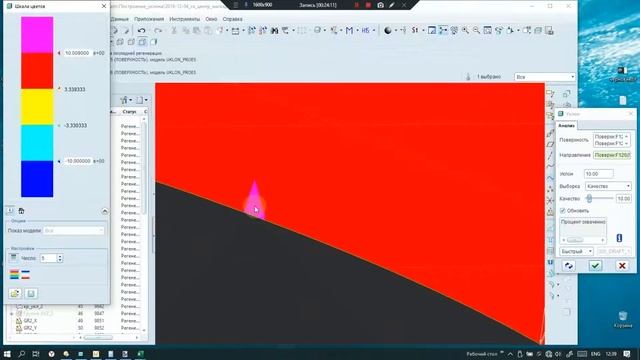The width and height of the screenshot is (640, 360).
Task: Click the Redo arrow in the toolbar
Action: click(x=158, y=31)
